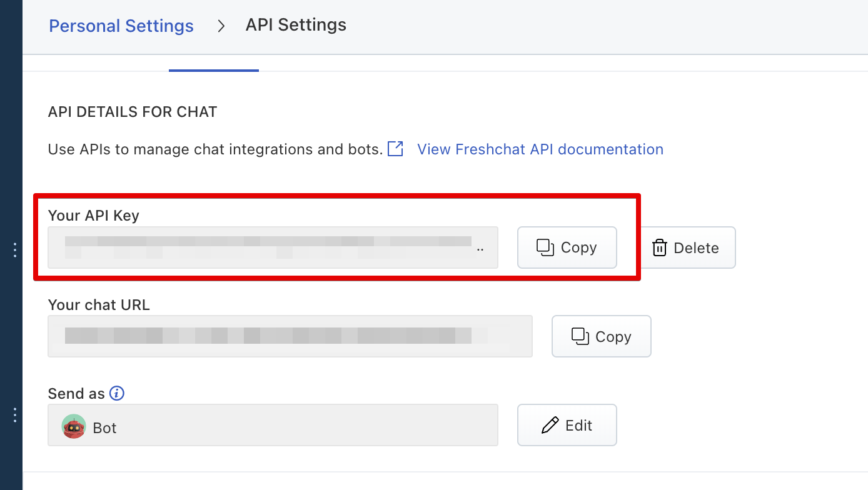Select the API Settings breadcrumb title

[x=296, y=25]
